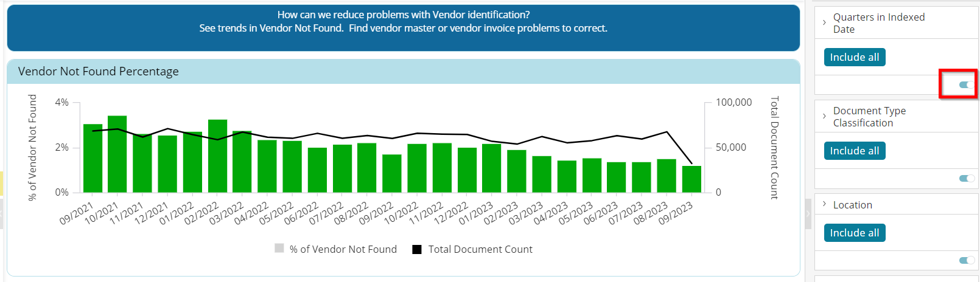
Task: Select the 12/2021 green bar
Action: [167, 164]
